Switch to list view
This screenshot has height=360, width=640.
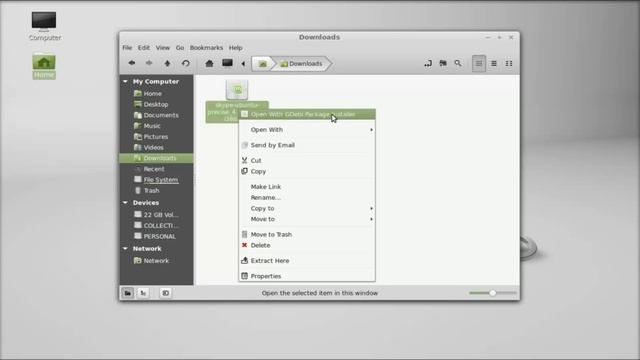(x=494, y=64)
